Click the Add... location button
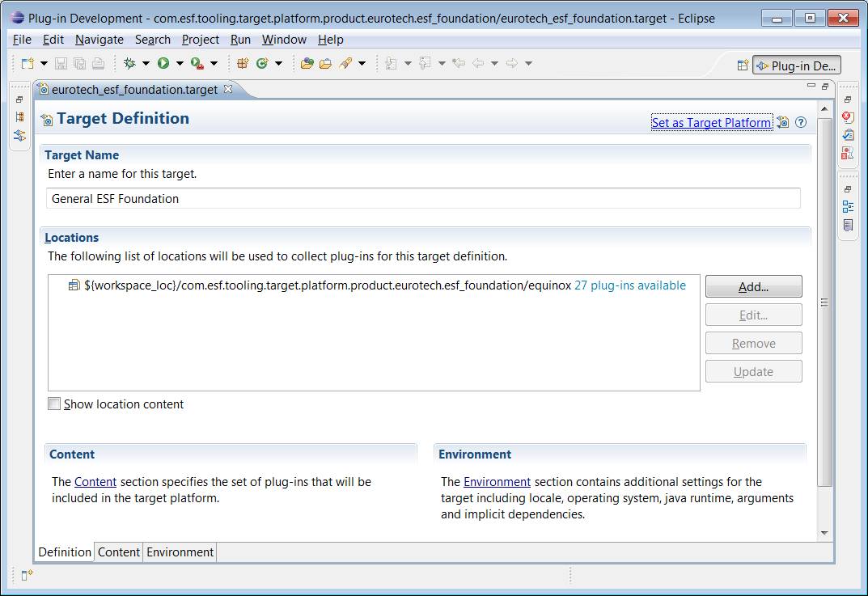Image resolution: width=868 pixels, height=596 pixels. point(753,286)
